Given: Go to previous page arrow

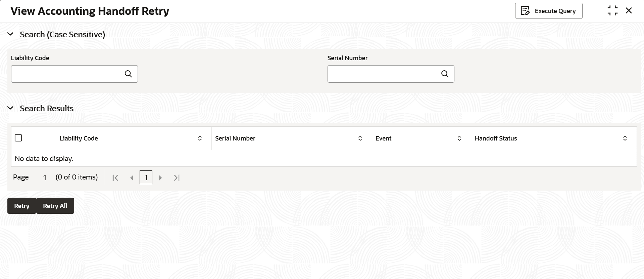Looking at the screenshot, I should coord(132,178).
